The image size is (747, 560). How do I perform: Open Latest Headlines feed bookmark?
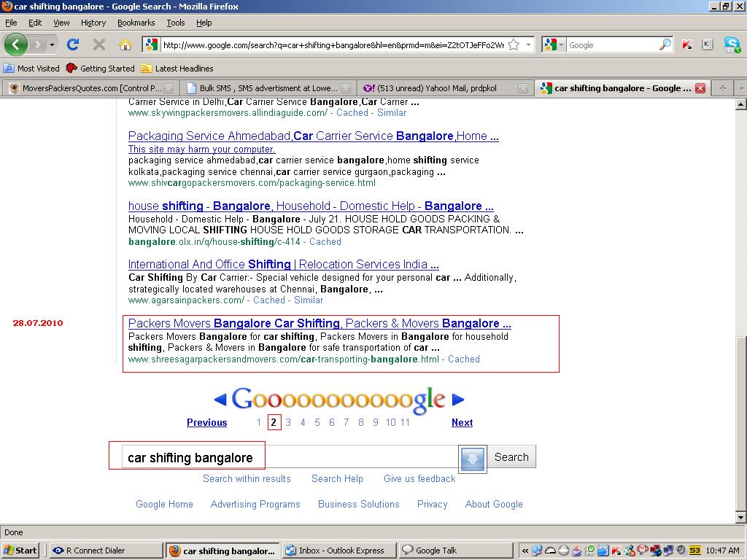(x=177, y=69)
